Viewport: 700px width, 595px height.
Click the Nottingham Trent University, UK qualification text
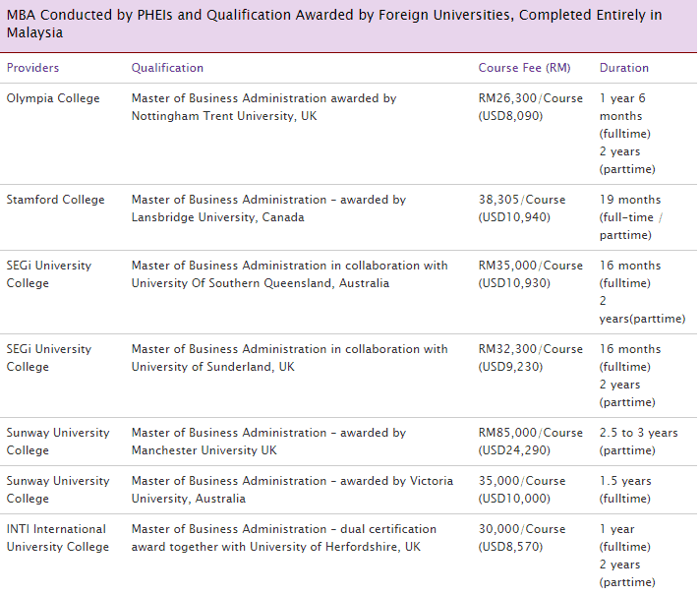(x=263, y=107)
